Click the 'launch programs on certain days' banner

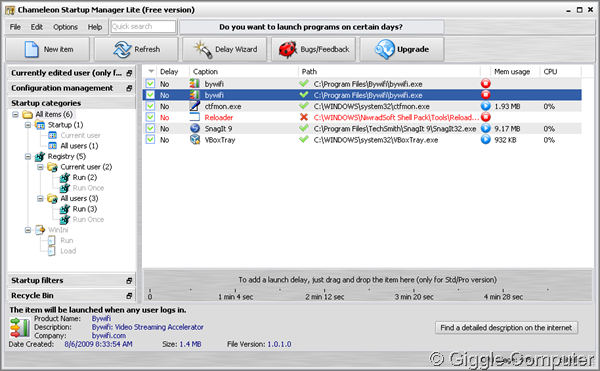coord(311,27)
